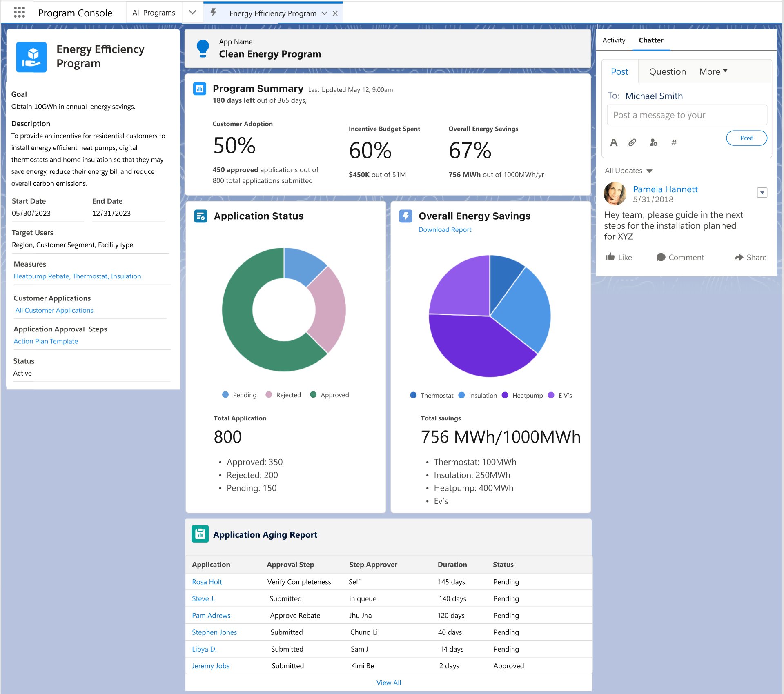Toggle Thermostat in the Energy Savings legend
The height and width of the screenshot is (694, 784).
click(x=432, y=395)
